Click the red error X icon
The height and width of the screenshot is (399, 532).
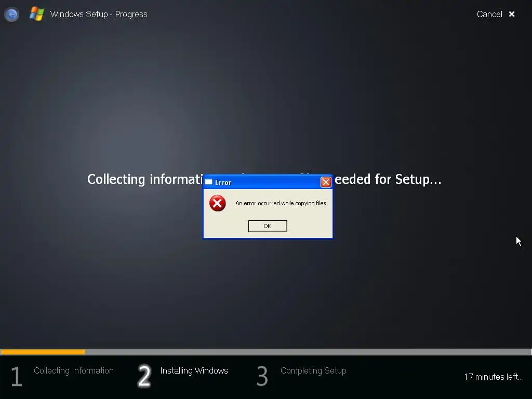(218, 203)
